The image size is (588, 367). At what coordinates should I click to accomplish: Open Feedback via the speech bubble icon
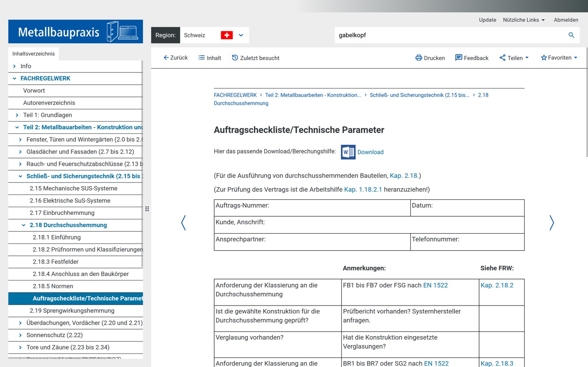coord(459,57)
